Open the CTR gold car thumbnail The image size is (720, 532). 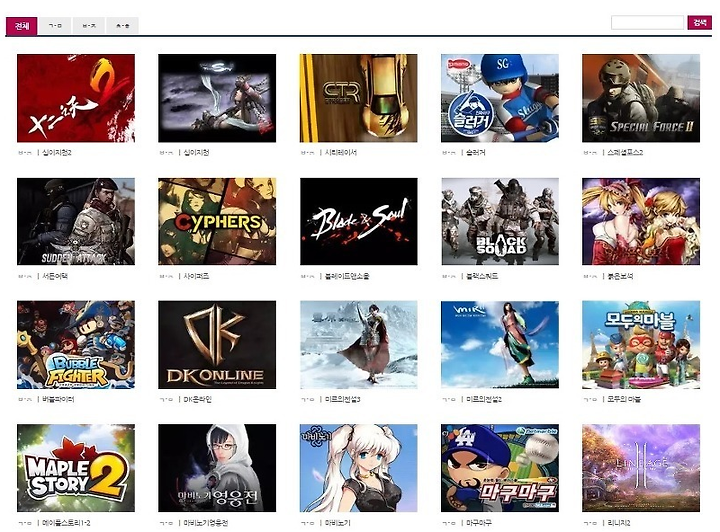pyautogui.click(x=359, y=98)
